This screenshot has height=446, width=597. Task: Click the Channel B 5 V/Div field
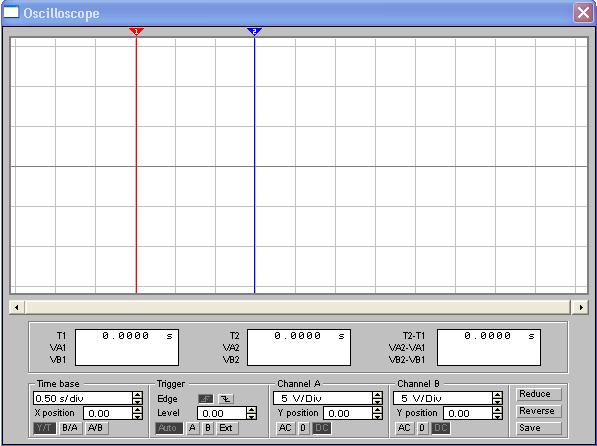tap(442, 398)
